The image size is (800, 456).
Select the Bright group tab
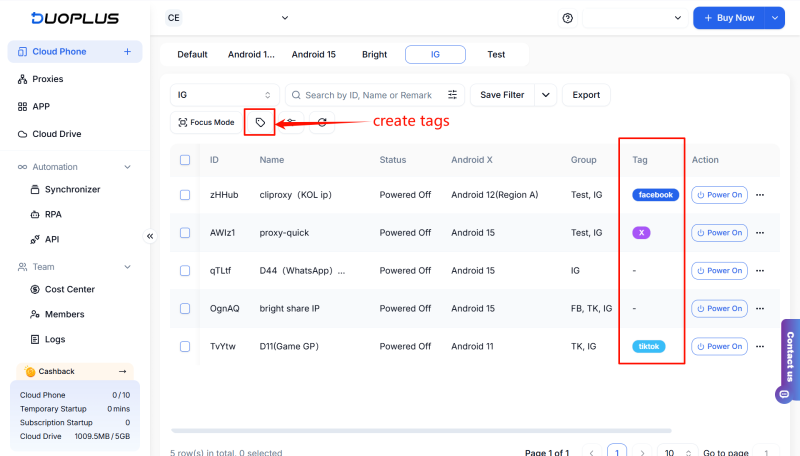[x=375, y=54]
